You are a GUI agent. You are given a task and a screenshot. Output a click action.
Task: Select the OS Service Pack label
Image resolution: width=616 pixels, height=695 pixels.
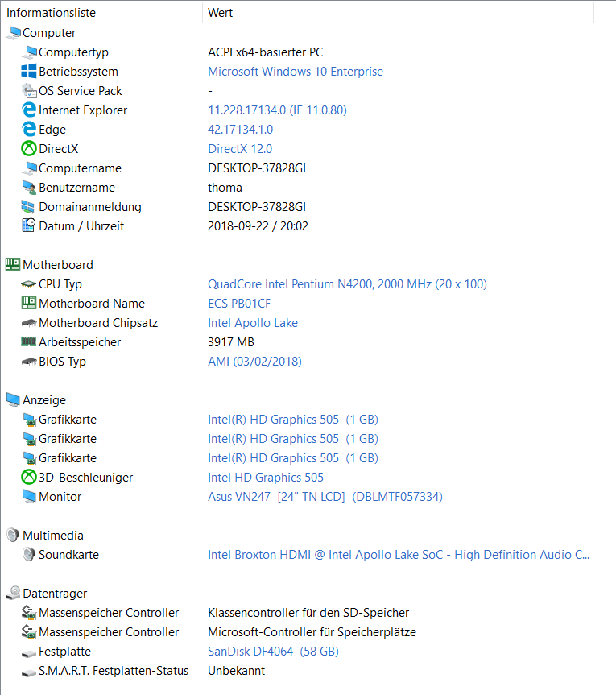tap(81, 91)
